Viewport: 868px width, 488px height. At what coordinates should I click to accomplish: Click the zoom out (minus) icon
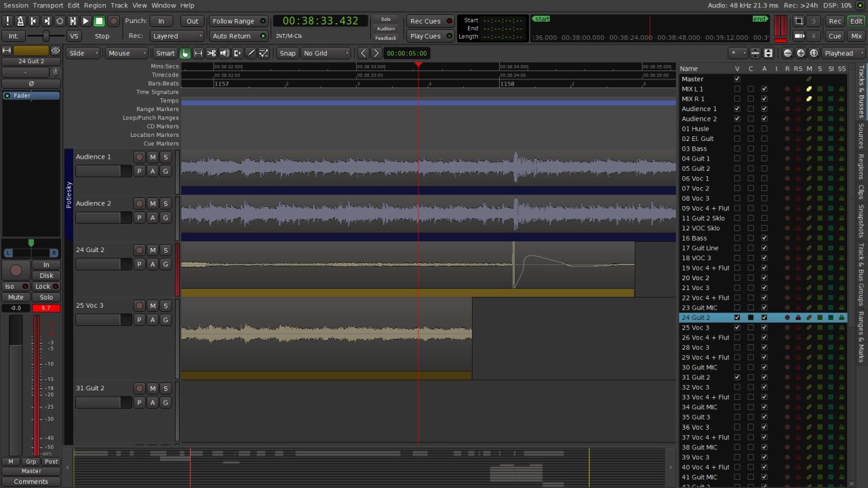point(787,53)
